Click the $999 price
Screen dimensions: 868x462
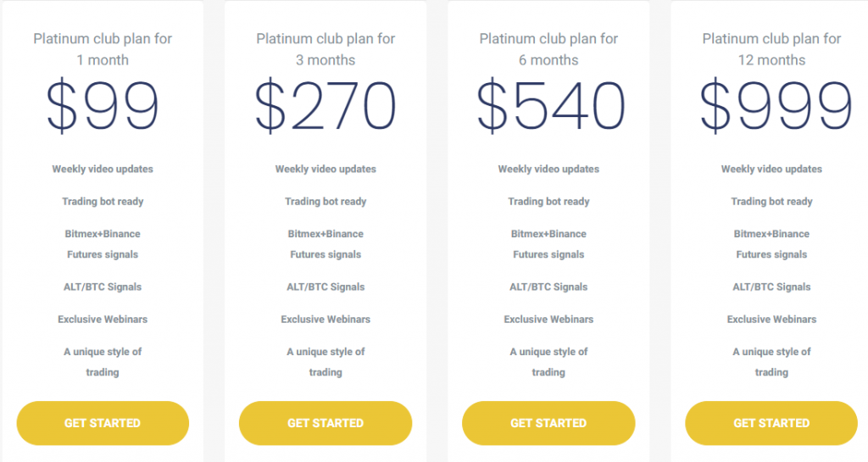(773, 106)
